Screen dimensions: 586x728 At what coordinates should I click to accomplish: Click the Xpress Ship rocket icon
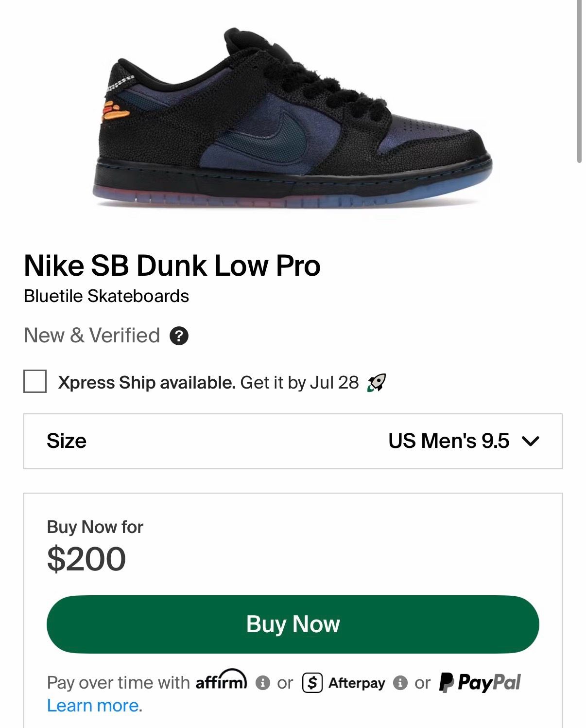point(377,383)
